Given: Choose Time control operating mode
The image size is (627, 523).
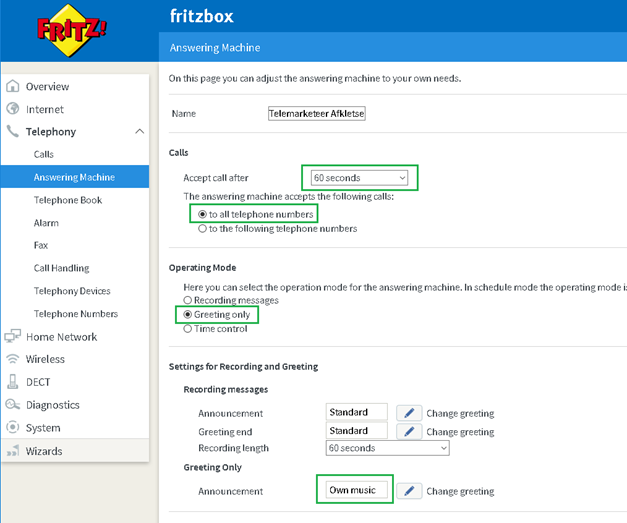Looking at the screenshot, I should click(188, 329).
